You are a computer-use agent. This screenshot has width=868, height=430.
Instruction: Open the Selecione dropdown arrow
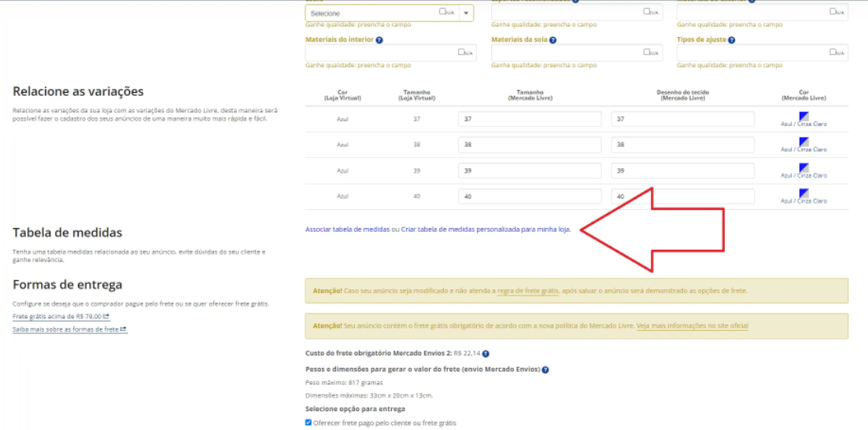[466, 13]
